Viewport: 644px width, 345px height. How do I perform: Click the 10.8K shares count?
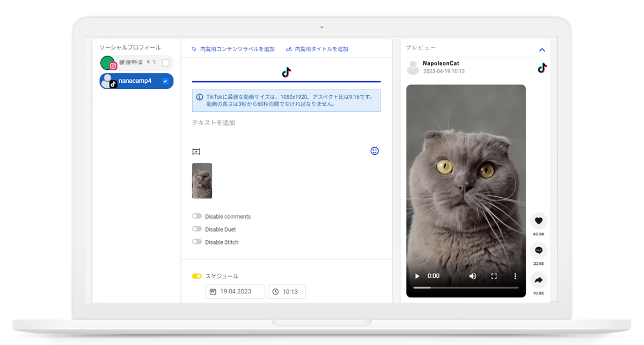[539, 293]
